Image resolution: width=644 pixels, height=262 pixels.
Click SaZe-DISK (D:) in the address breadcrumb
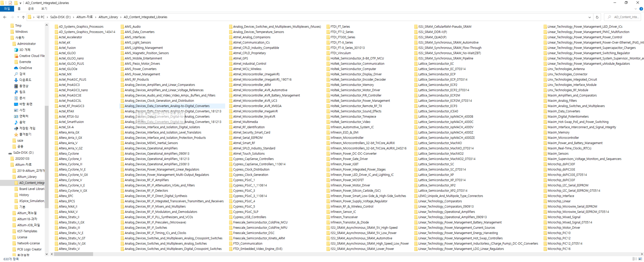(60, 17)
